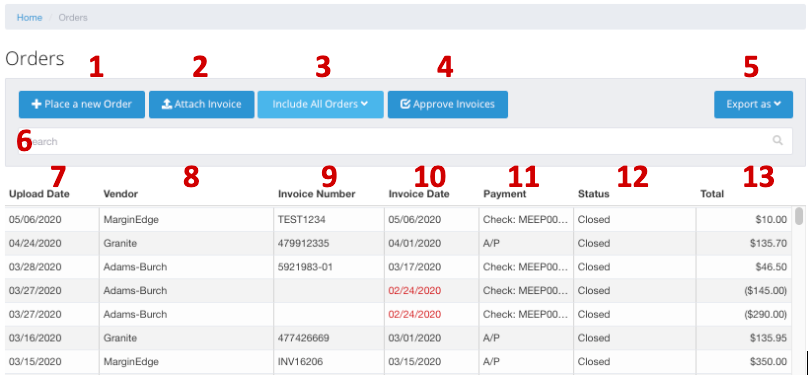Click the $135.95 total cell
The height and width of the screenshot is (376, 808).
point(769,338)
